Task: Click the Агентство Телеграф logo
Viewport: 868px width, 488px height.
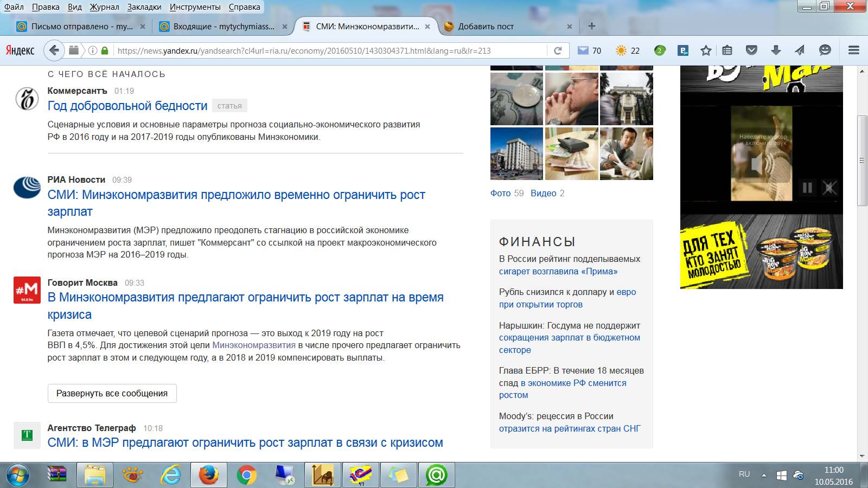Action: 27,435
